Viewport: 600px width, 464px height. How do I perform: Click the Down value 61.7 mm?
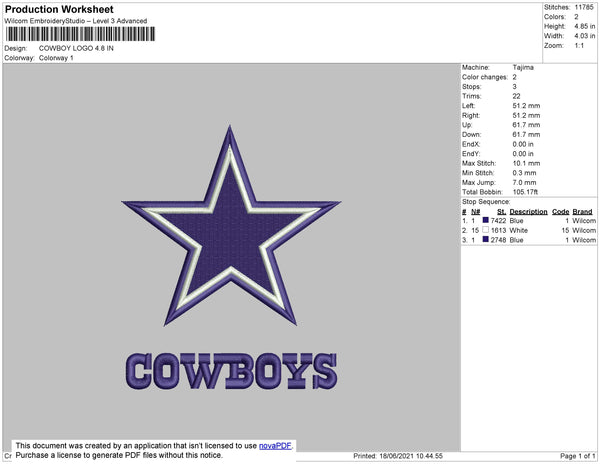[x=527, y=134]
